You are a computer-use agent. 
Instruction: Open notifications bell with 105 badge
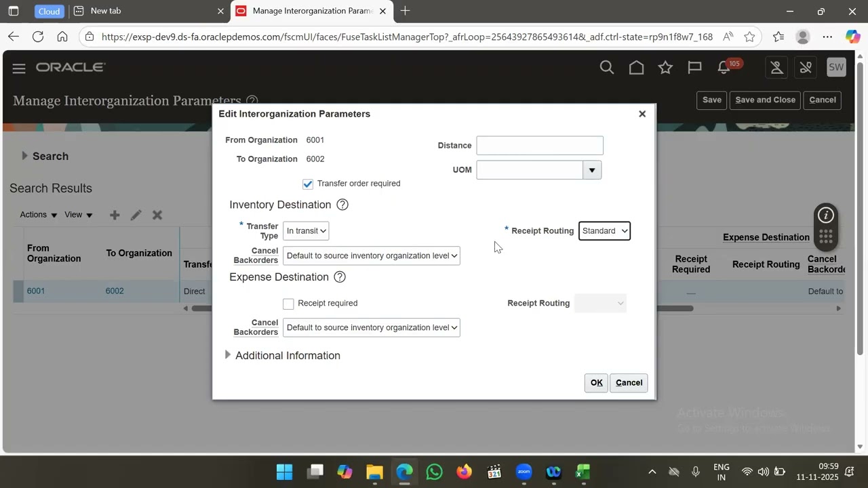[x=726, y=68]
